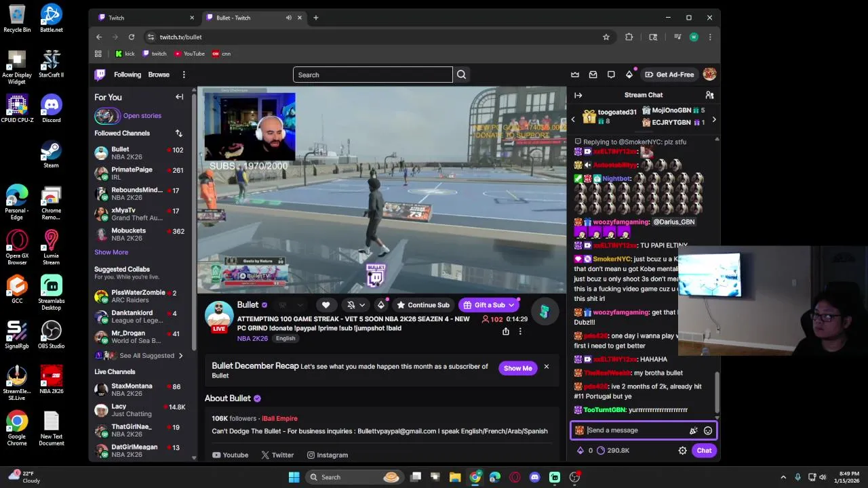Screen dimensions: 868x488
Task: Open the user profile avatar menu
Action: [x=709, y=75]
